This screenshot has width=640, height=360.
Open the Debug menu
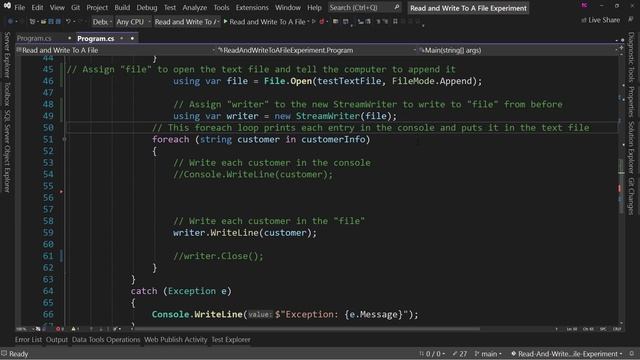147,8
